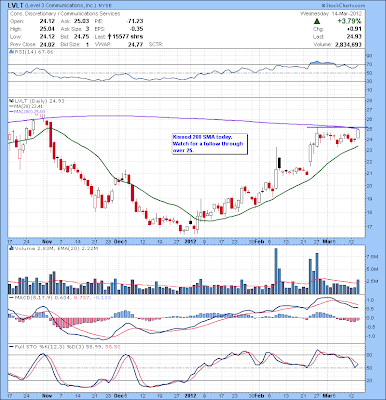Click the VWAP value 24.77
Screen dimensions: 386x400
point(137,44)
